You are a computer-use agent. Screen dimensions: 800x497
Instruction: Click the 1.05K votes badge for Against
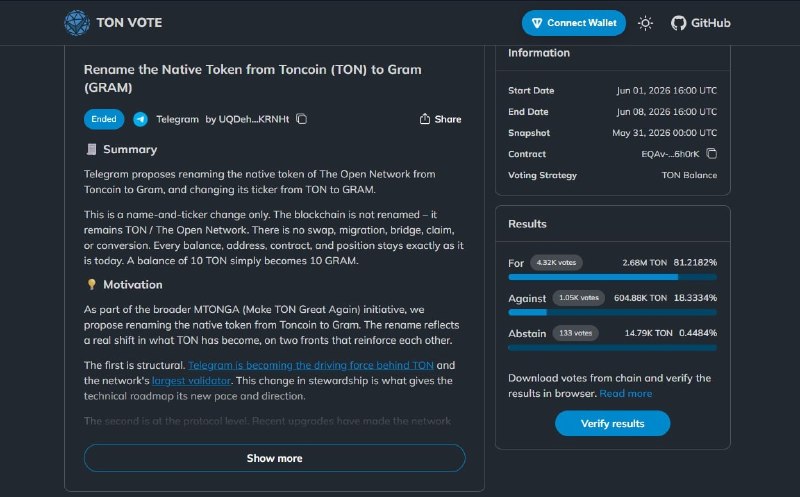click(579, 297)
